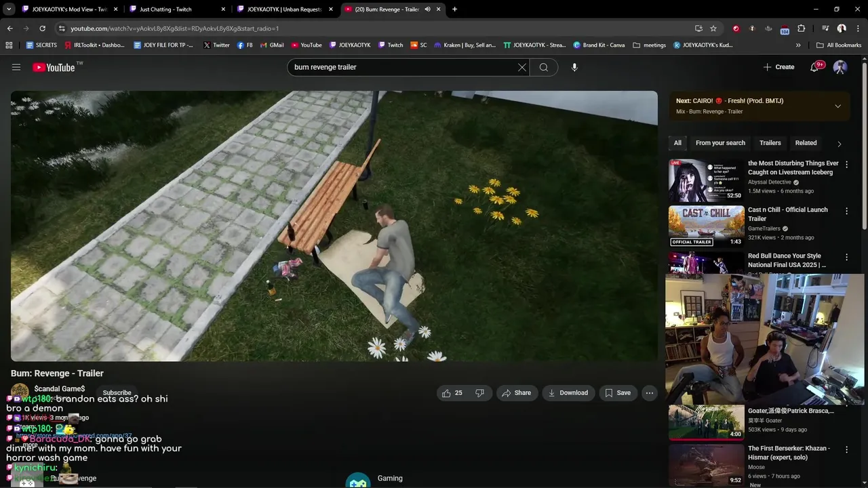Open a new browser tab
868x488 pixels.
coord(454,9)
